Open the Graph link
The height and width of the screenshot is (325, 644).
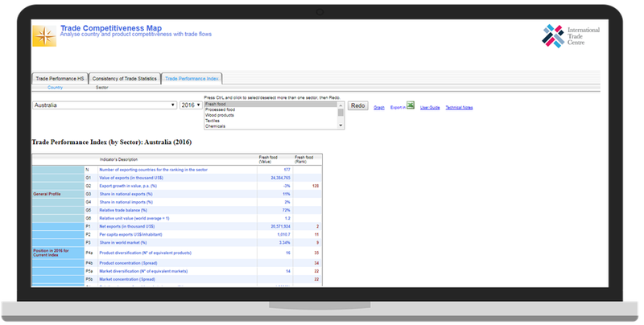(x=379, y=108)
